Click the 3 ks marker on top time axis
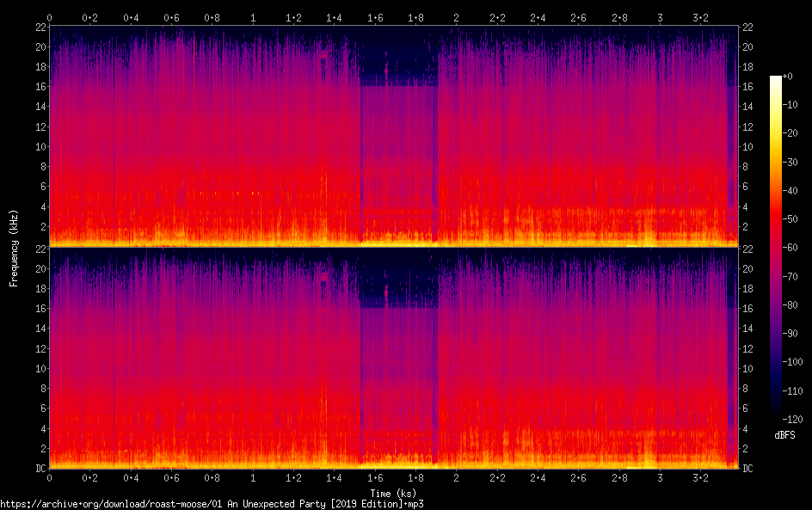Image resolution: width=812 pixels, height=510 pixels. point(660,17)
